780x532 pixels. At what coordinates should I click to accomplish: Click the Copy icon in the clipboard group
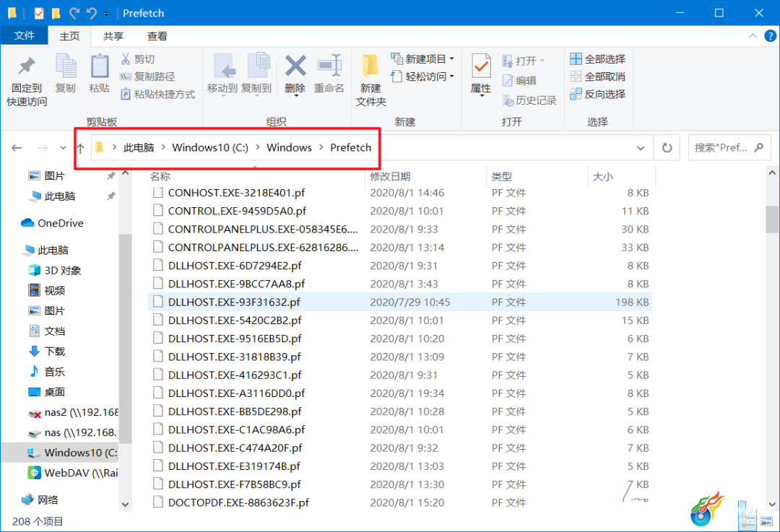[65, 66]
